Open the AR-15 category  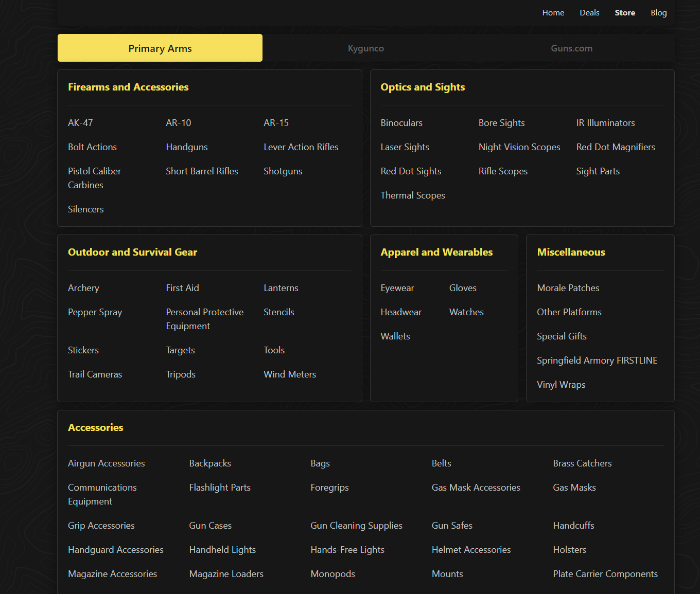coord(276,123)
